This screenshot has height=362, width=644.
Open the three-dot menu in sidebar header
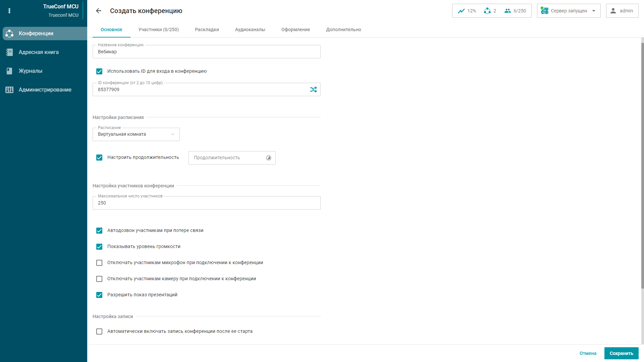tap(9, 11)
